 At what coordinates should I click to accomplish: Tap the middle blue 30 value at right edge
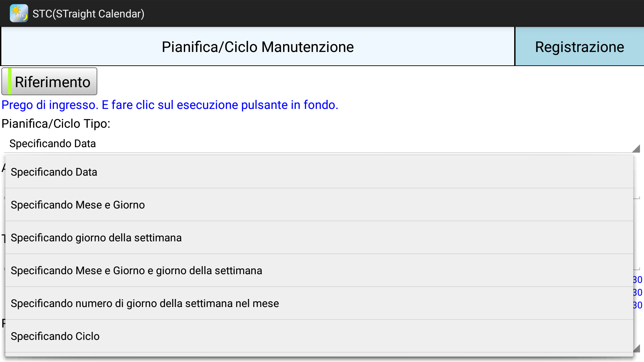coord(638,292)
